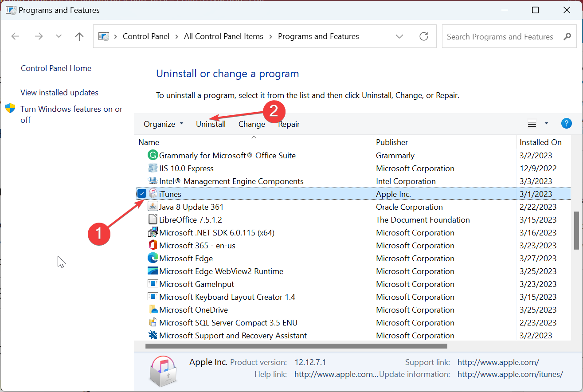Expand chevron before Control Panel breadcrumb
Image resolution: width=583 pixels, height=392 pixels.
click(x=116, y=36)
